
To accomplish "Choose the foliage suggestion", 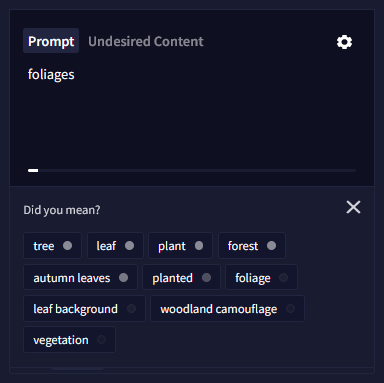I will (261, 277).
